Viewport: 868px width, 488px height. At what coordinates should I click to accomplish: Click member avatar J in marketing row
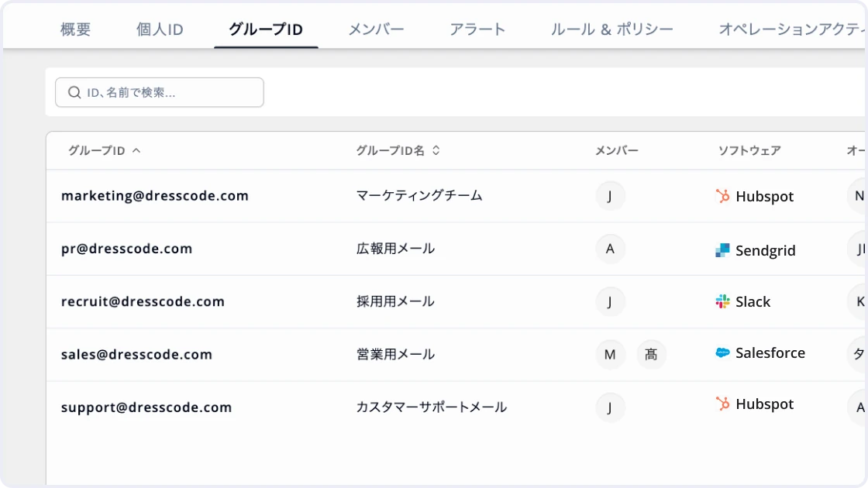(x=610, y=196)
